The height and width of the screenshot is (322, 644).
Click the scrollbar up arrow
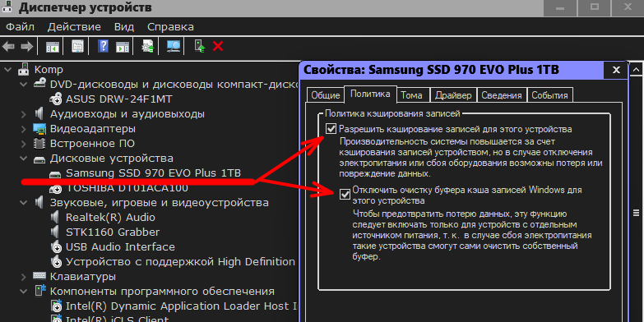pyautogui.click(x=636, y=70)
